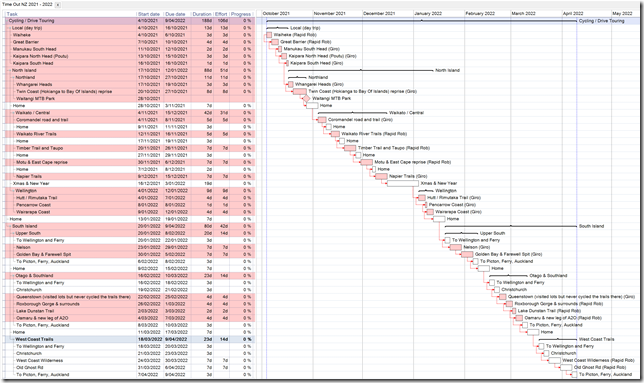Select the Kaipara North Head (Poutu) row
The height and width of the screenshot is (383, 644).
pos(130,56)
